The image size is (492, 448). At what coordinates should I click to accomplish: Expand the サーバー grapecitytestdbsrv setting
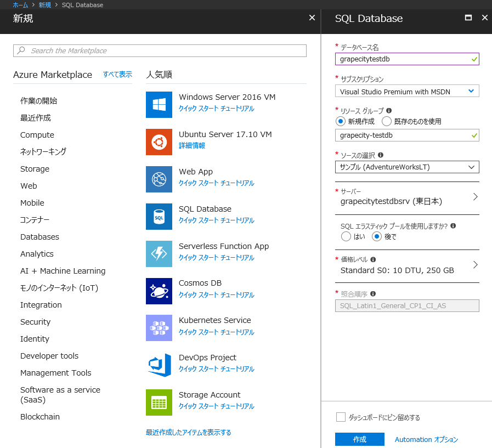407,198
